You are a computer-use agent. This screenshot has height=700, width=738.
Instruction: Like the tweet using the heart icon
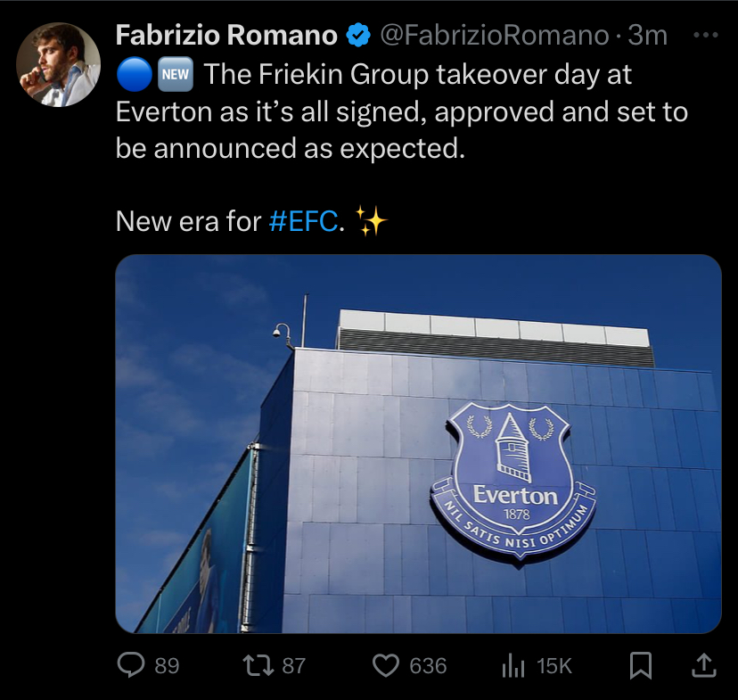pyautogui.click(x=385, y=665)
